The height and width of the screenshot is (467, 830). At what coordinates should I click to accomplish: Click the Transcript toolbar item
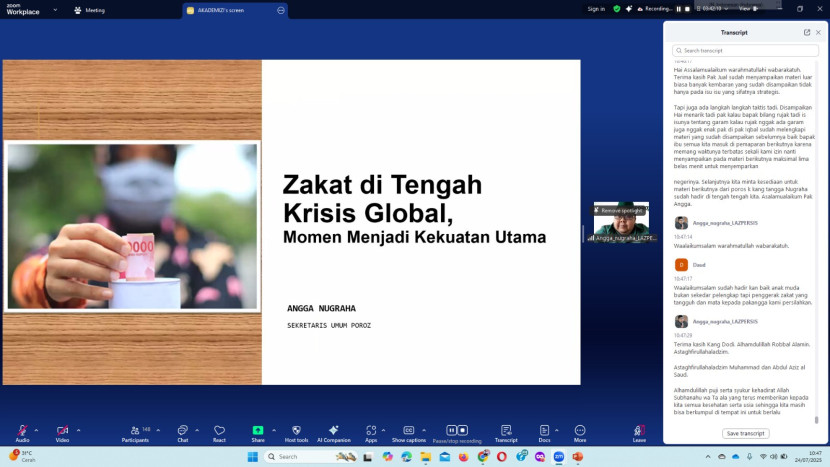[x=506, y=431]
